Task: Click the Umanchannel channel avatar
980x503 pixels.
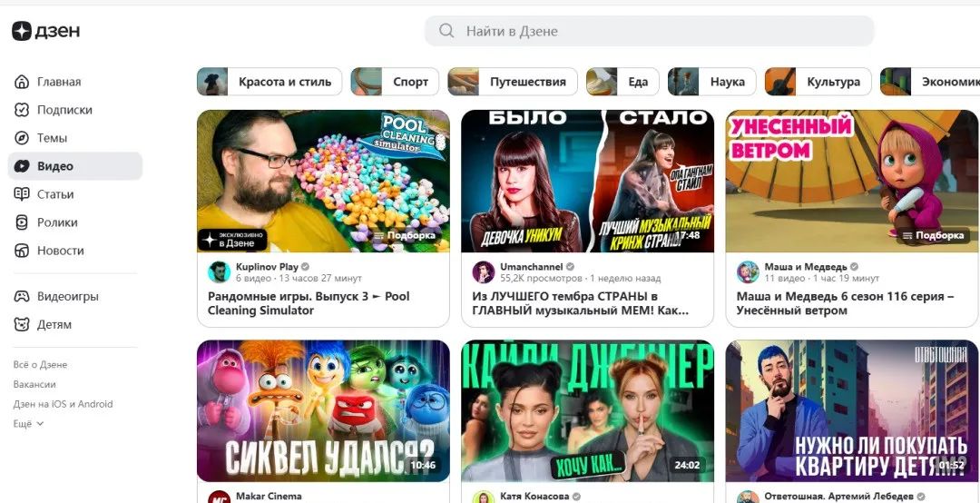Action: tap(483, 272)
